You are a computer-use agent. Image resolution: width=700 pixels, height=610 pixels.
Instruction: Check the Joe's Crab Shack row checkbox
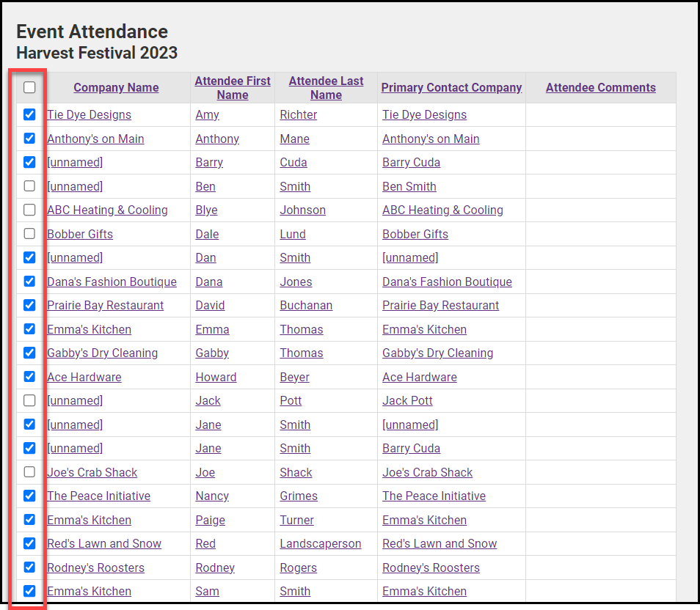point(29,472)
